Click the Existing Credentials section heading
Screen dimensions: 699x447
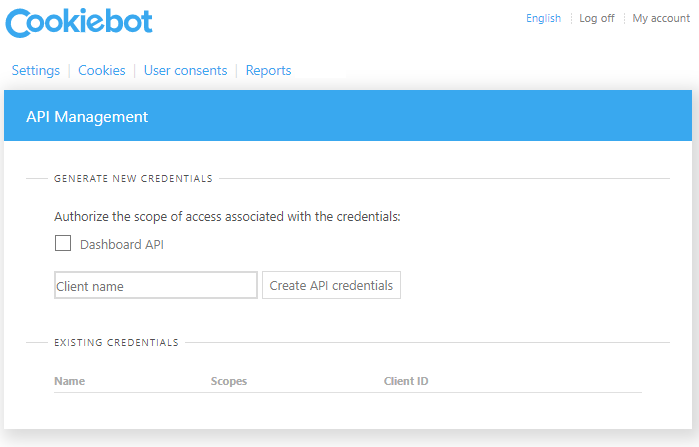coord(116,343)
